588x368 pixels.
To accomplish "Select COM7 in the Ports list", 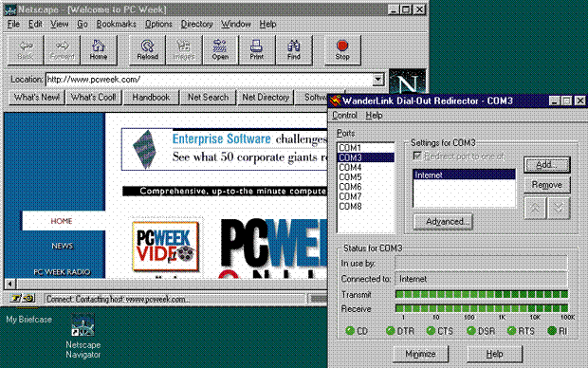I will (366, 196).
